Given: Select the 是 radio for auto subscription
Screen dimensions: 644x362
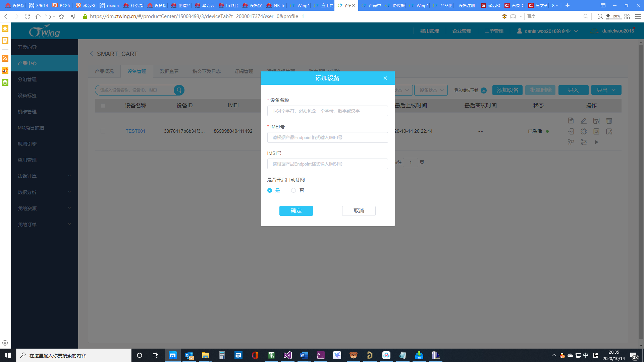Looking at the screenshot, I should [270, 190].
